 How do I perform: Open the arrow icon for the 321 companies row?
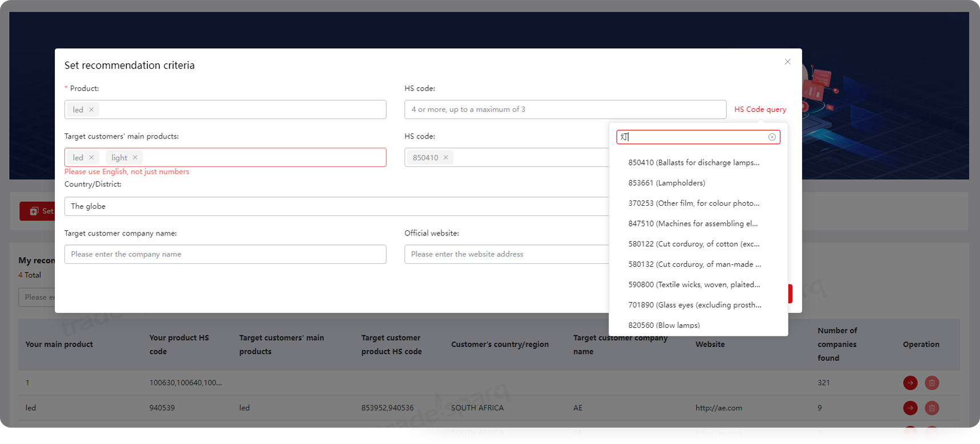pyautogui.click(x=910, y=383)
